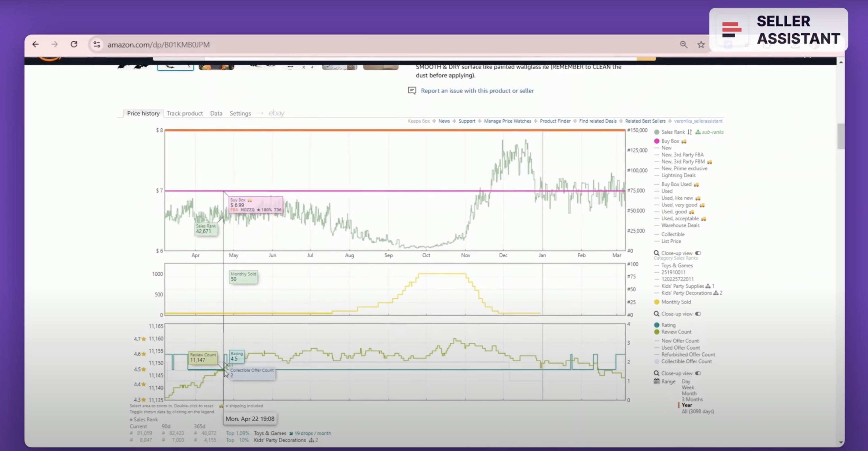Click the Range calendar icon
The image size is (868, 451).
point(656,381)
